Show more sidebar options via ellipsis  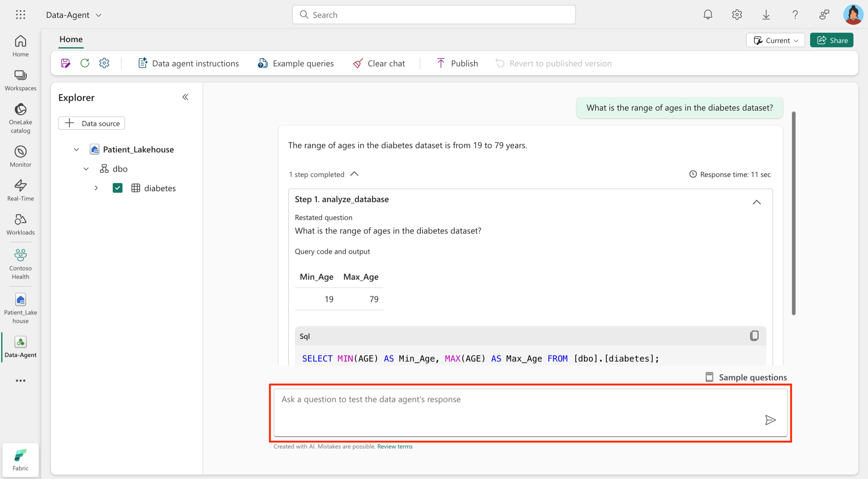tap(20, 380)
